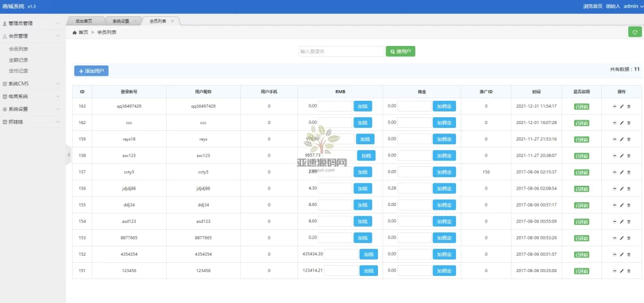The image size is (644, 303).
Task: Click the 首页 breadcrumb link
Action: point(84,32)
